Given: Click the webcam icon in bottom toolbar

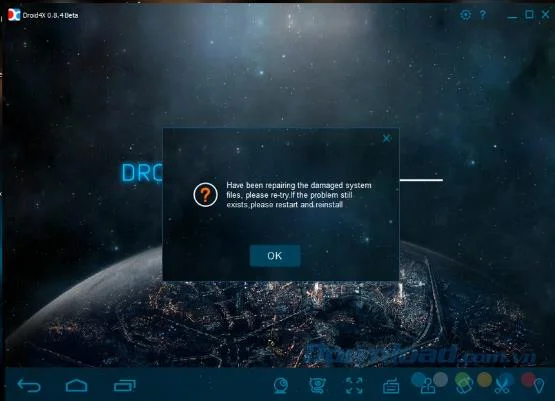Looking at the screenshot, I should (281, 385).
